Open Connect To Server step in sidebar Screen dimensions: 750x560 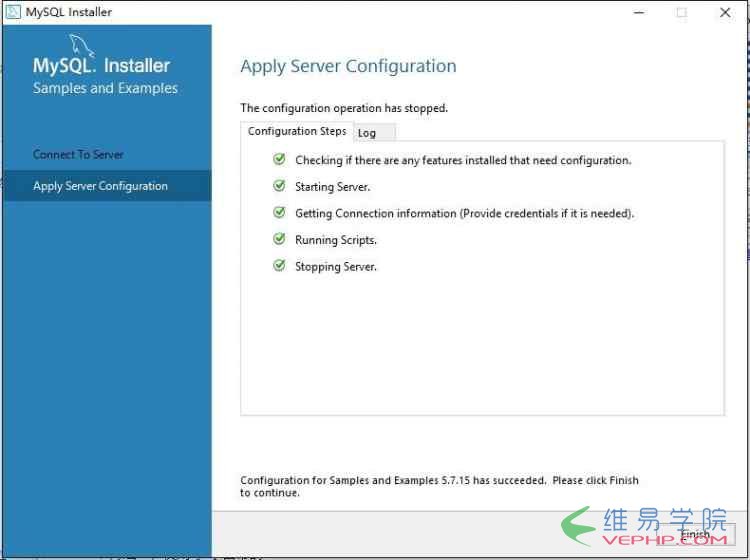pos(78,154)
